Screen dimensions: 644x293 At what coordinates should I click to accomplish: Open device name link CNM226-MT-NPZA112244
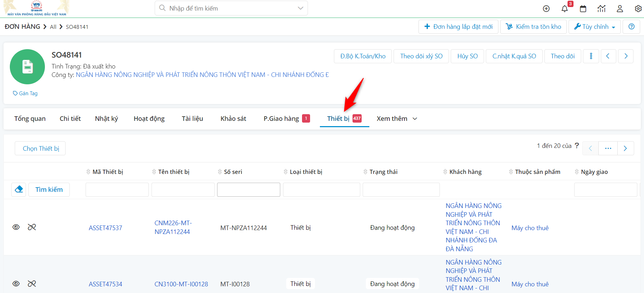pos(173,227)
